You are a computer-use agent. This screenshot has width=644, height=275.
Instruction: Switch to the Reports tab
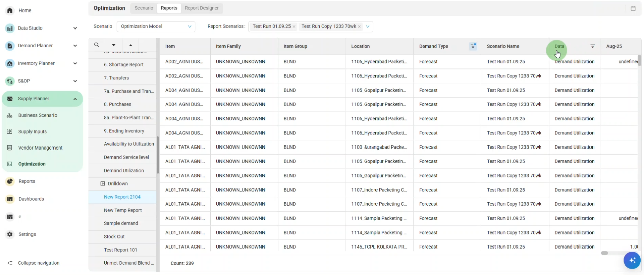click(x=169, y=8)
